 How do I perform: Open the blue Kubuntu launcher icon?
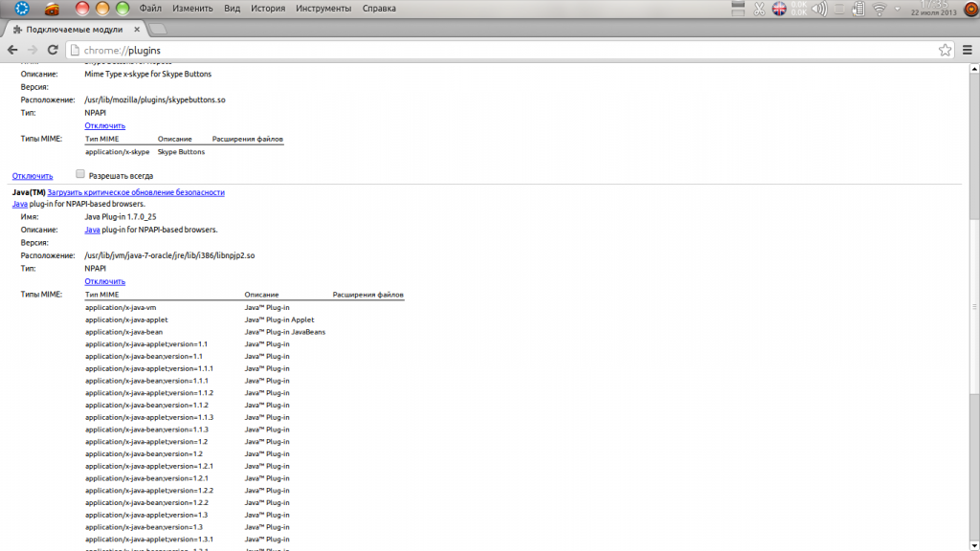coord(22,8)
